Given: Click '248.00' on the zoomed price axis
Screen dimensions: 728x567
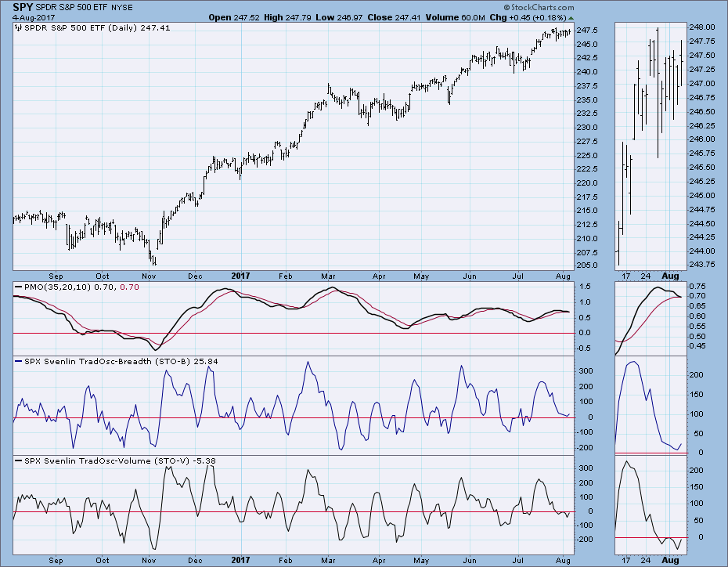Looking at the screenshot, I should [702, 27].
